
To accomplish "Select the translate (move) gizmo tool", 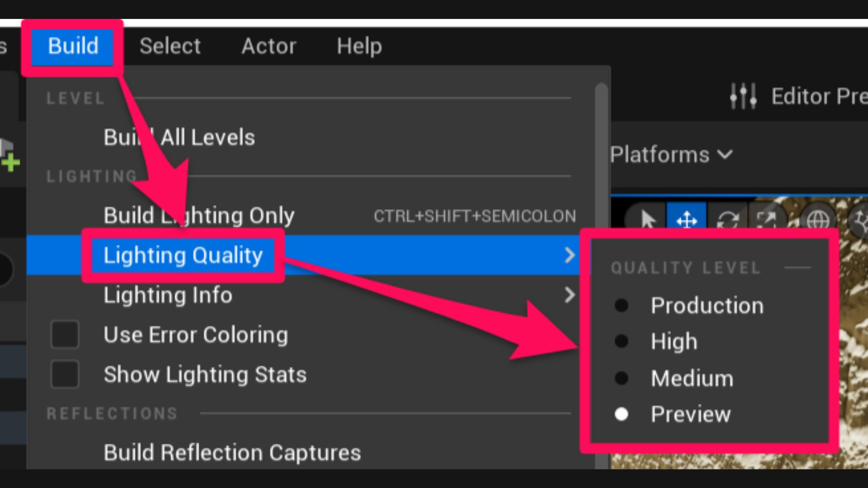I will coord(687,220).
